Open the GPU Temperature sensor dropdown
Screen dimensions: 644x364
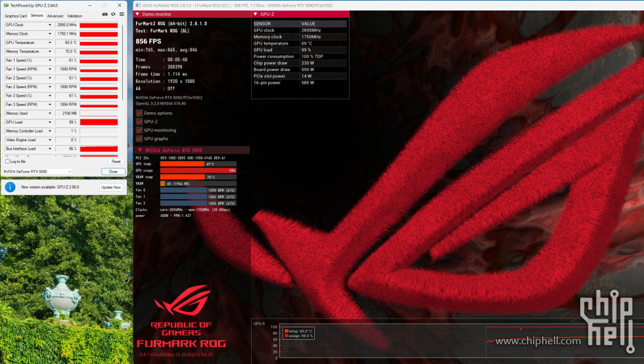click(x=50, y=43)
